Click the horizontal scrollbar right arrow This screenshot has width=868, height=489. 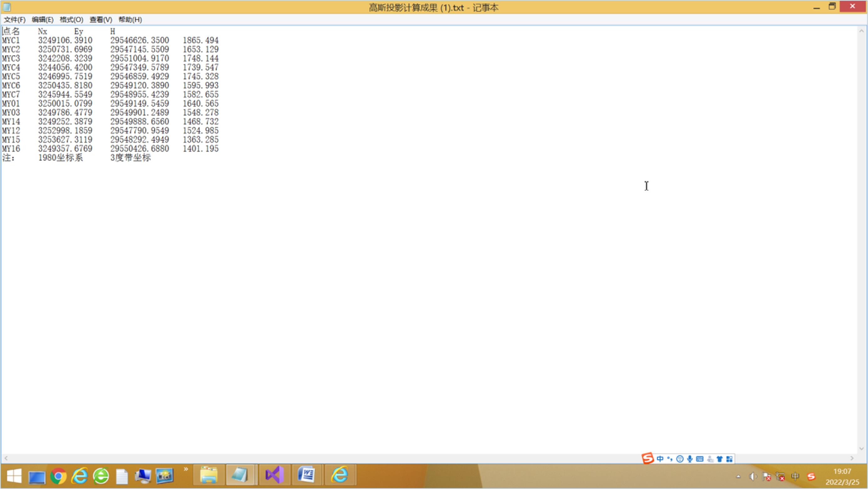click(x=852, y=458)
